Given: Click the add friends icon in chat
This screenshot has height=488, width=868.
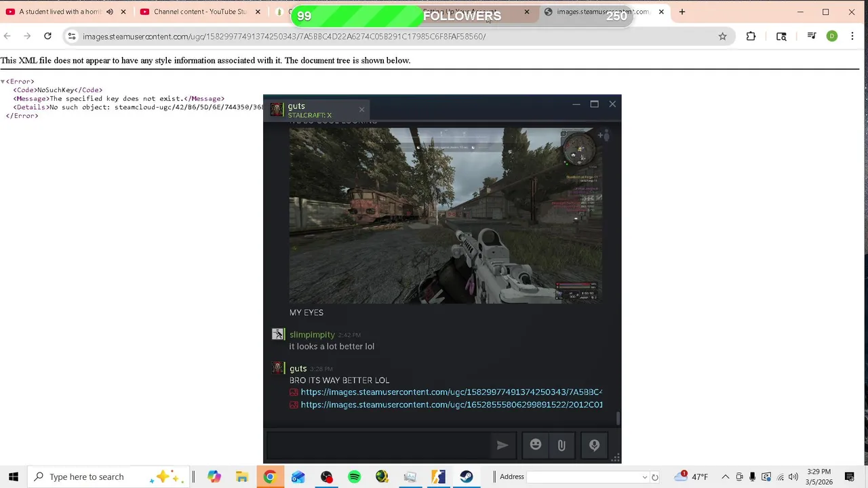Looking at the screenshot, I should [604, 136].
